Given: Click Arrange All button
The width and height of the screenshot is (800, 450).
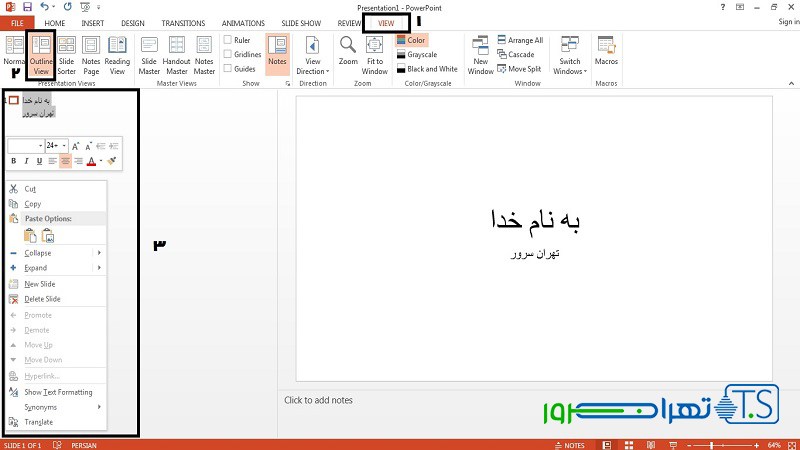Looking at the screenshot, I should pyautogui.click(x=524, y=41).
